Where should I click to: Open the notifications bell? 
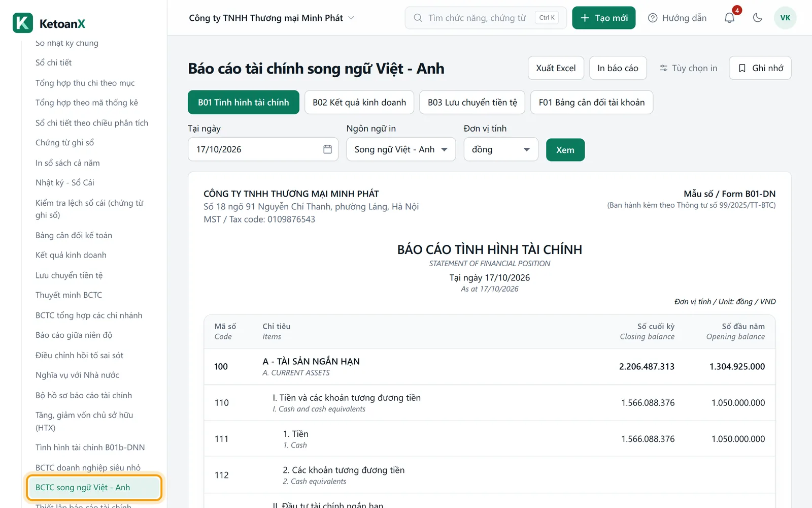click(x=729, y=18)
